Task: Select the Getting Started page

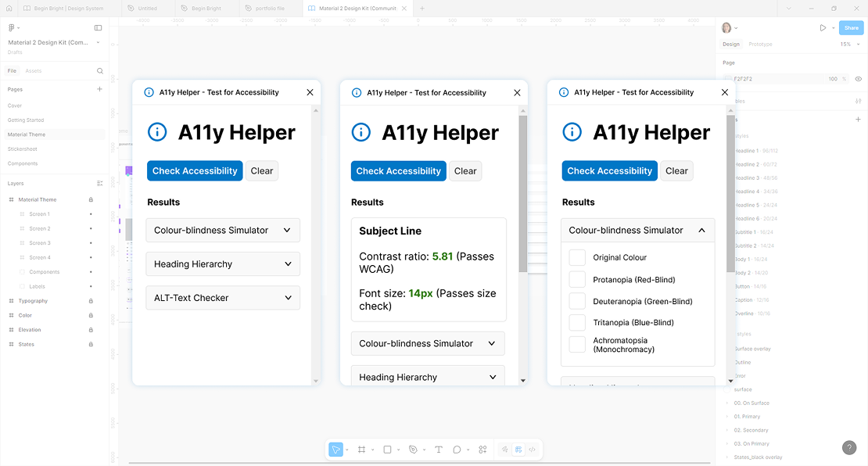Action: point(26,120)
